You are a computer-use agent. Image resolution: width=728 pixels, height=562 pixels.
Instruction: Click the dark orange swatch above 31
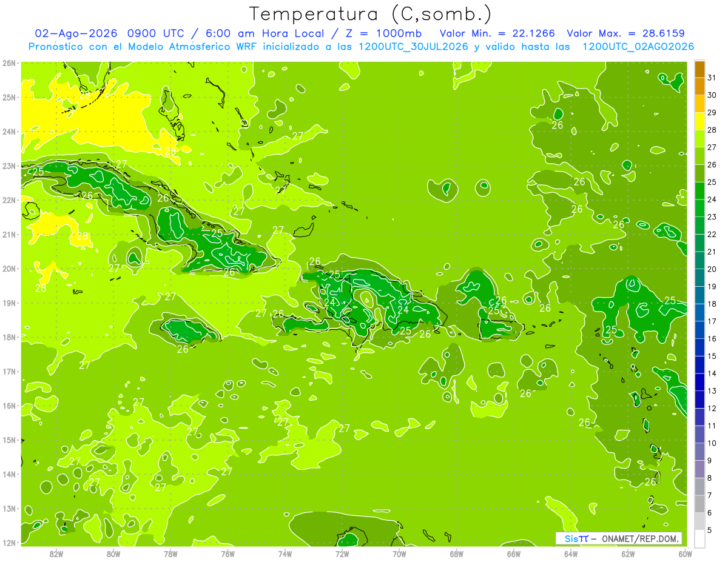click(x=699, y=69)
